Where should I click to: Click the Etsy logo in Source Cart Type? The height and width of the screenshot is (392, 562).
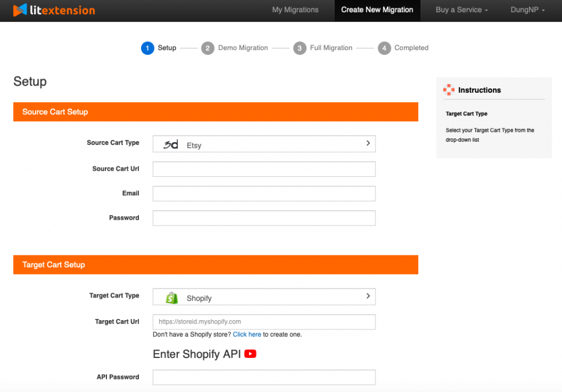pos(171,144)
